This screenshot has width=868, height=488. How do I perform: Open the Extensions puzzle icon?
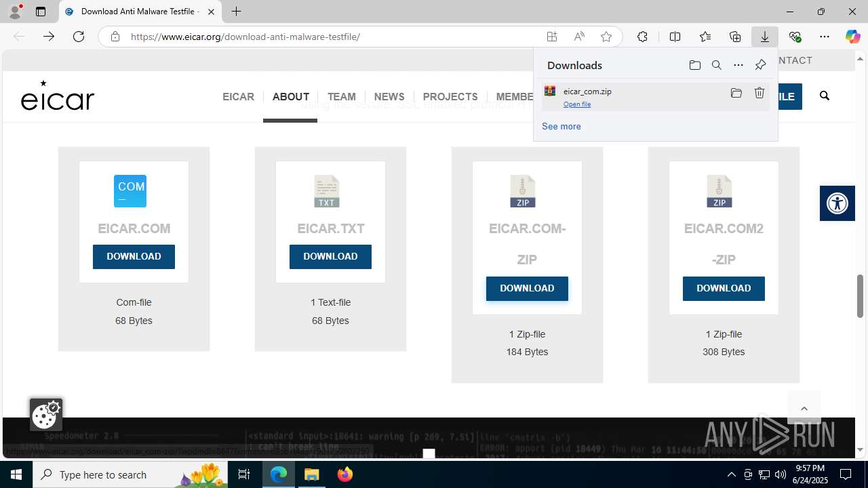642,37
